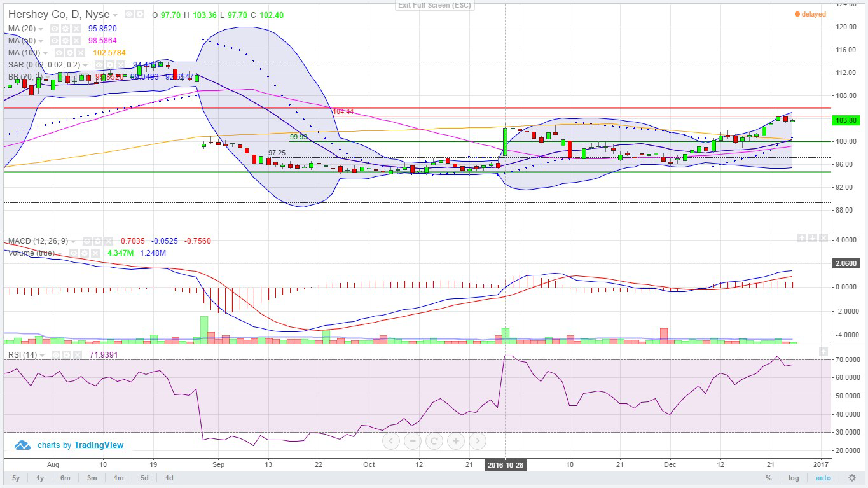868x488 pixels.
Task: Zoom out chart with minus control
Action: click(413, 440)
